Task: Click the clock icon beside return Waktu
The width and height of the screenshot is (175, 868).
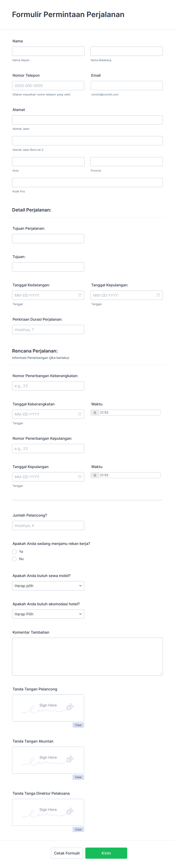Action: (x=95, y=475)
